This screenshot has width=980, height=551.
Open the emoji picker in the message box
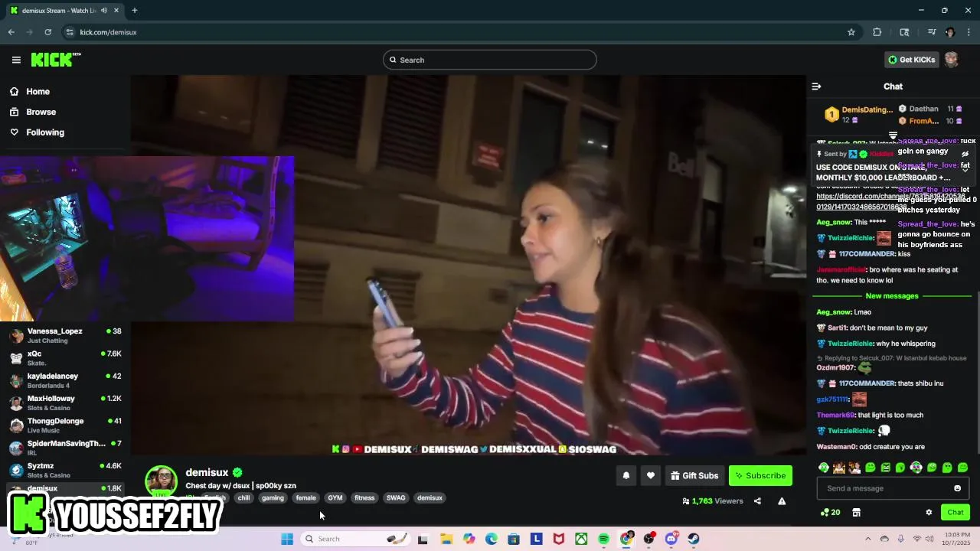[x=957, y=488]
